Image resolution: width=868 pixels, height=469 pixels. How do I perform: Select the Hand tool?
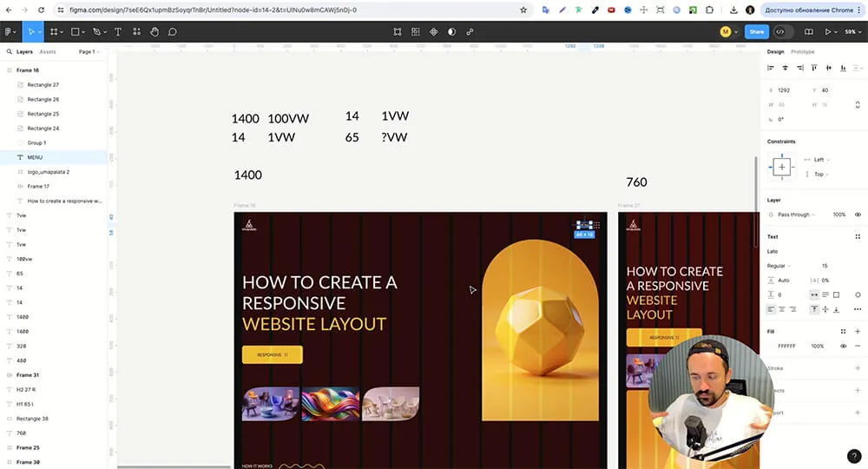155,32
